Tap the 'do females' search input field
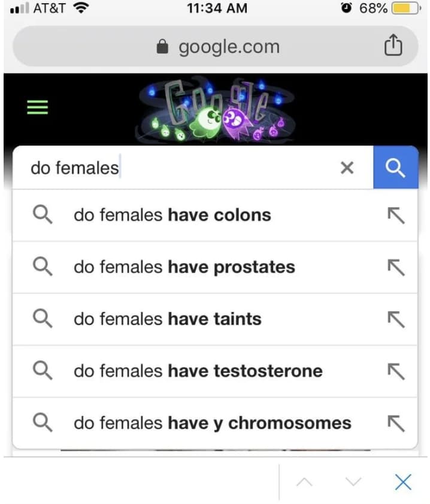The width and height of the screenshot is (430, 504). coord(180,168)
